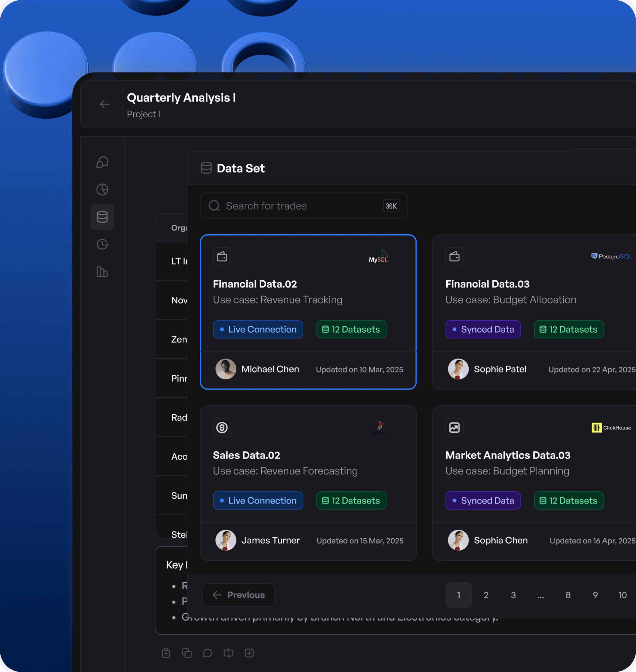Click Synced Data tag on Financial Data.03
636x672 pixels.
[x=483, y=329]
